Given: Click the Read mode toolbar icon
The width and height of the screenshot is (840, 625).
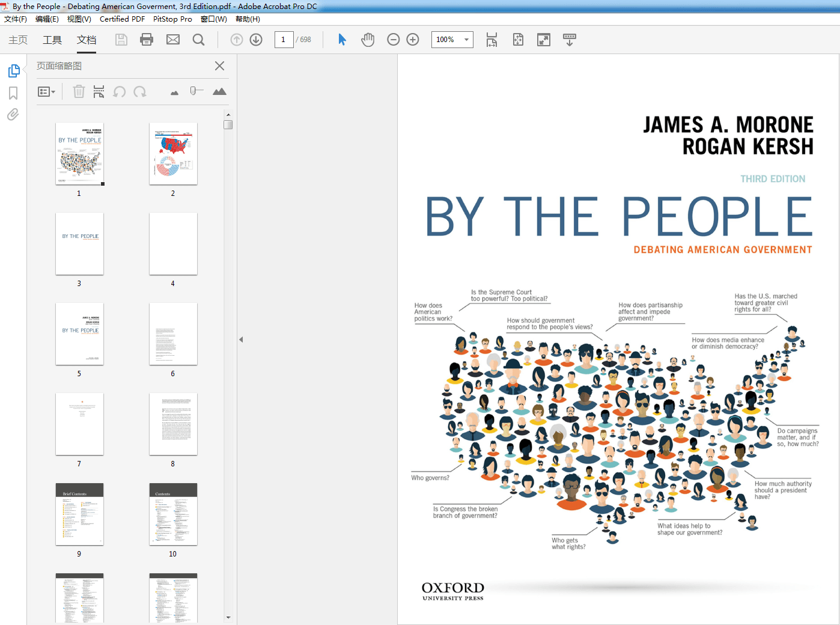Looking at the screenshot, I should tap(570, 40).
